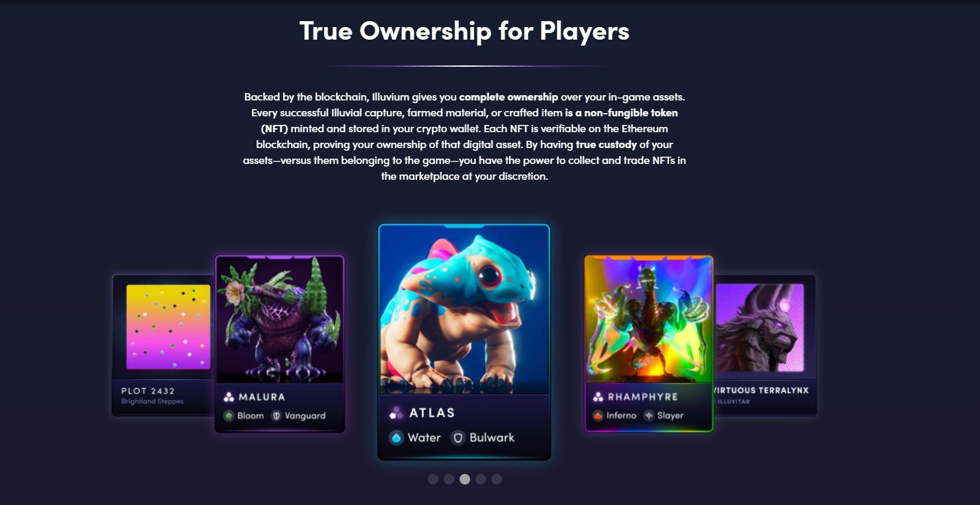Click the Inferno flame icon on Rhamphyre
Viewport: 980px width, 505px height.
point(598,416)
